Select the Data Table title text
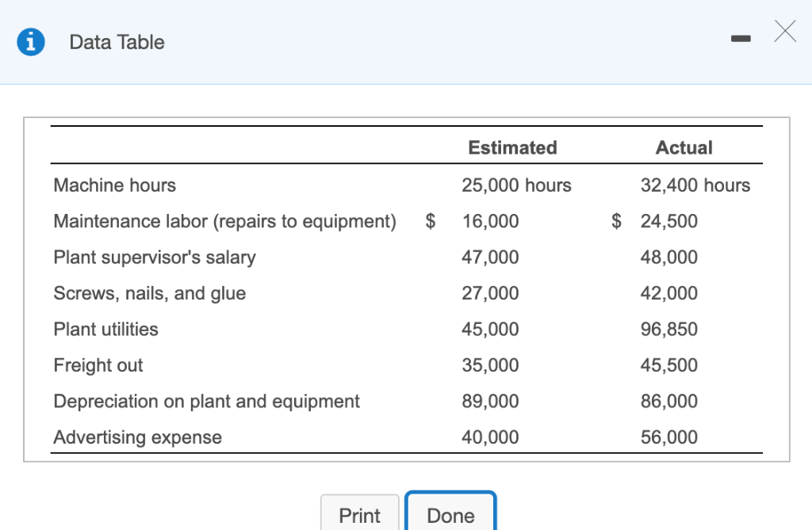 coord(117,42)
